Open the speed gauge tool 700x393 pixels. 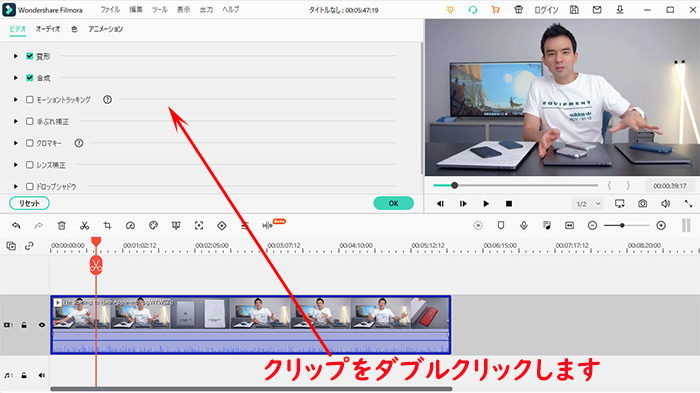point(130,226)
